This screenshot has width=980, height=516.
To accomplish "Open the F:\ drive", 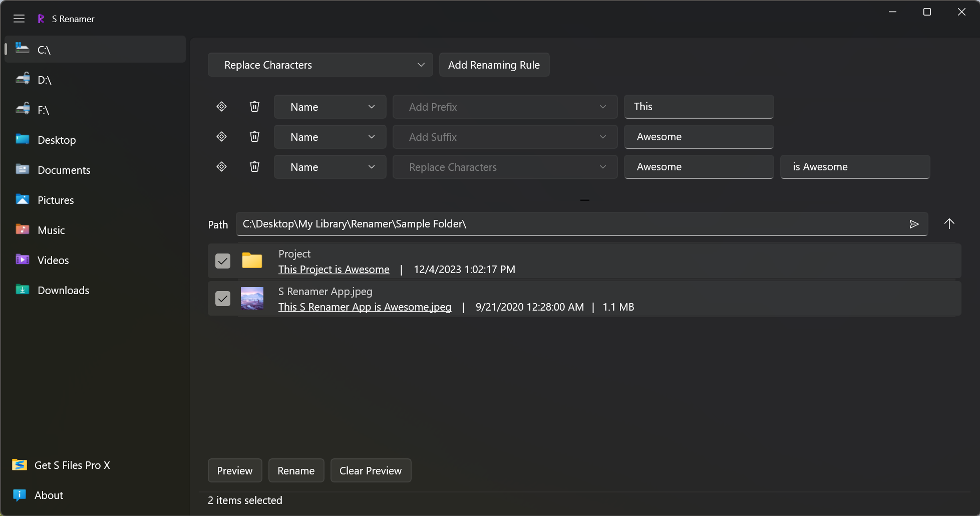I will [95, 109].
